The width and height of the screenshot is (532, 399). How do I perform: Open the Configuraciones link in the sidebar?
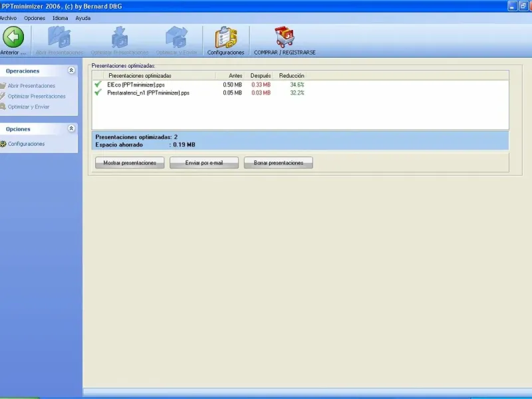(x=26, y=144)
